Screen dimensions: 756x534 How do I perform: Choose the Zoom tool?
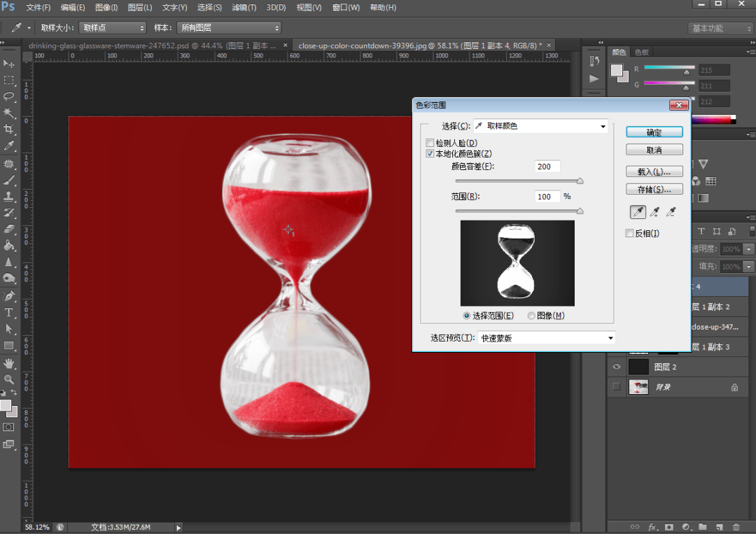[8, 379]
